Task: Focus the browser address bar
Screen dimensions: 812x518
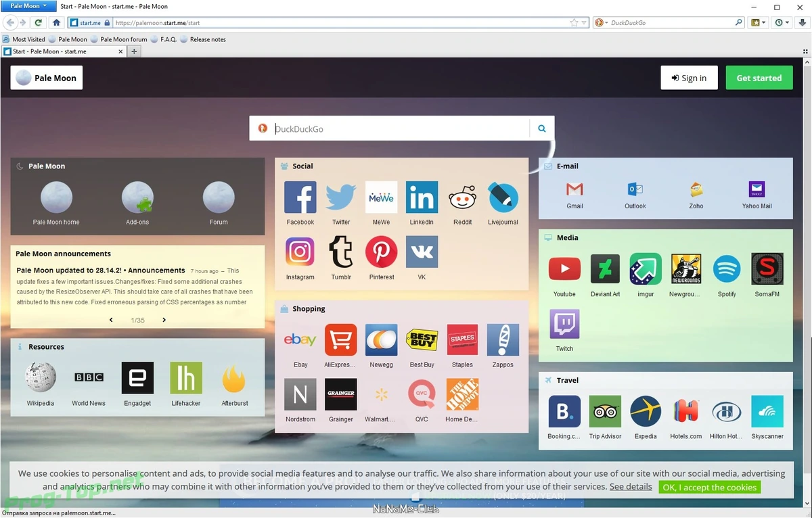Action: tap(342, 22)
